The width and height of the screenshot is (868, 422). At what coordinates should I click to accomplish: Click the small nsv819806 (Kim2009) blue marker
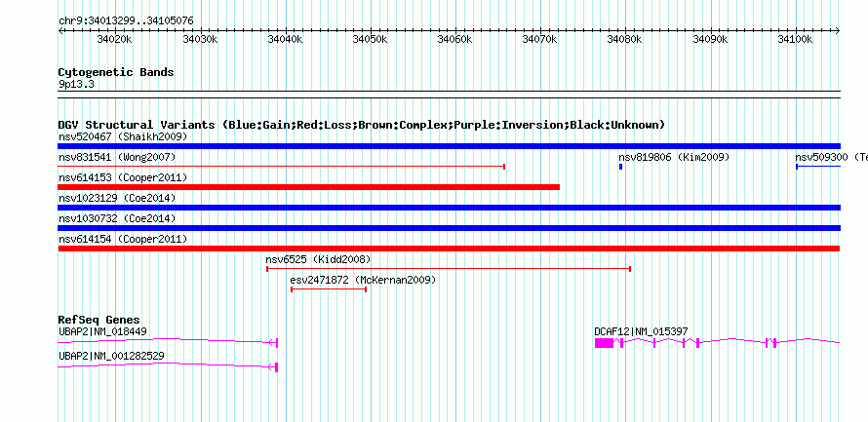point(620,167)
